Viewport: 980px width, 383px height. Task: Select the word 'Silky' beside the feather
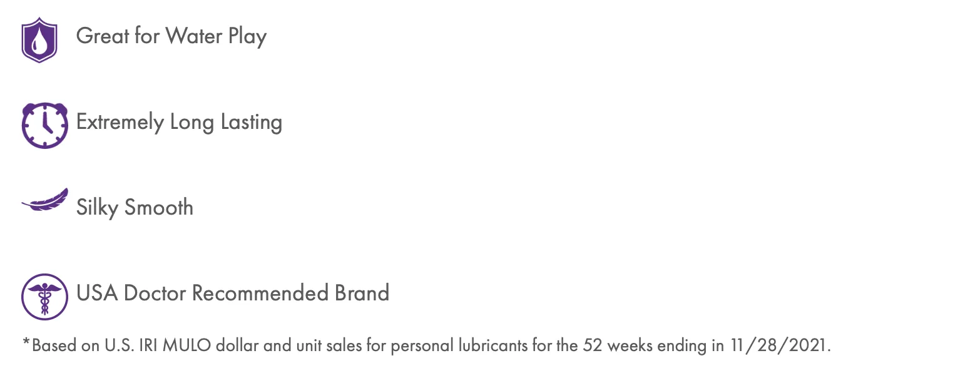pos(97,208)
